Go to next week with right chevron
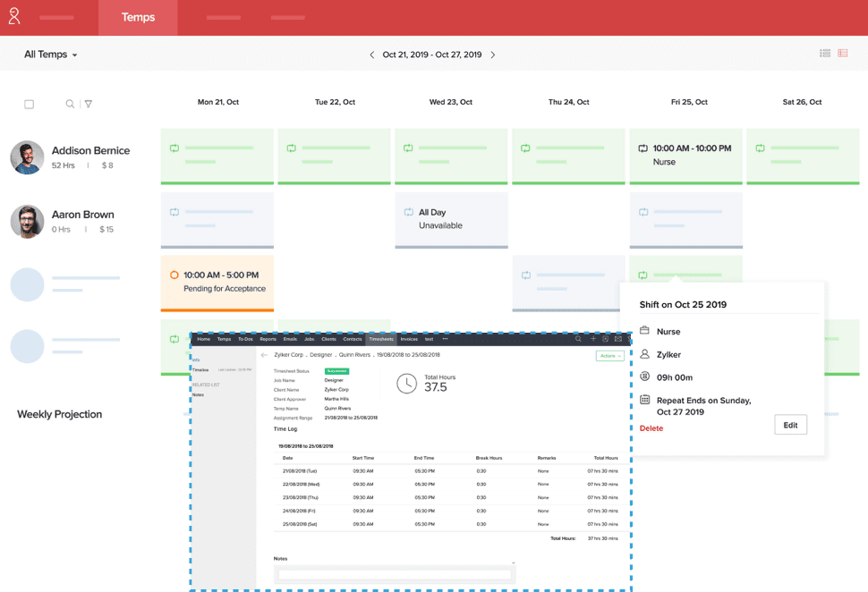Screen dimensions: 868x592 point(492,55)
